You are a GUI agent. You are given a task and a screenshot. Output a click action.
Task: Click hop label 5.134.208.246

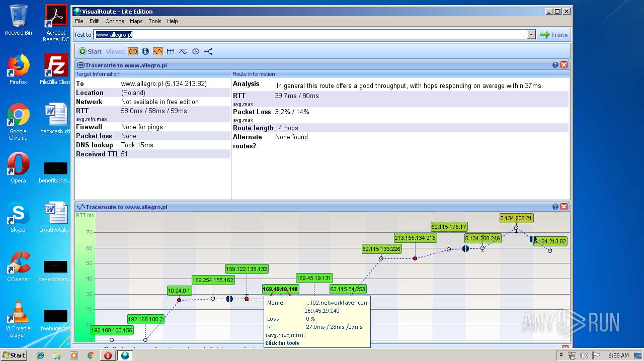tap(482, 239)
